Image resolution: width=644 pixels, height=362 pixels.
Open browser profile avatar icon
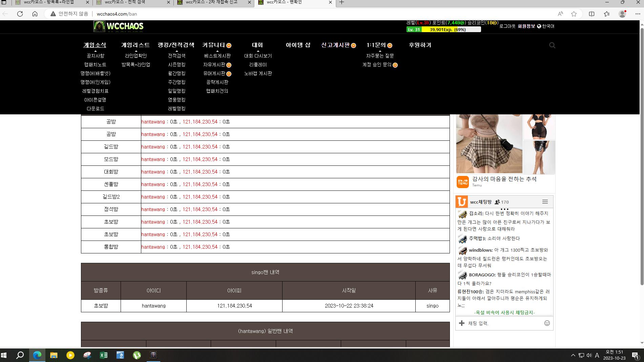coord(622,14)
